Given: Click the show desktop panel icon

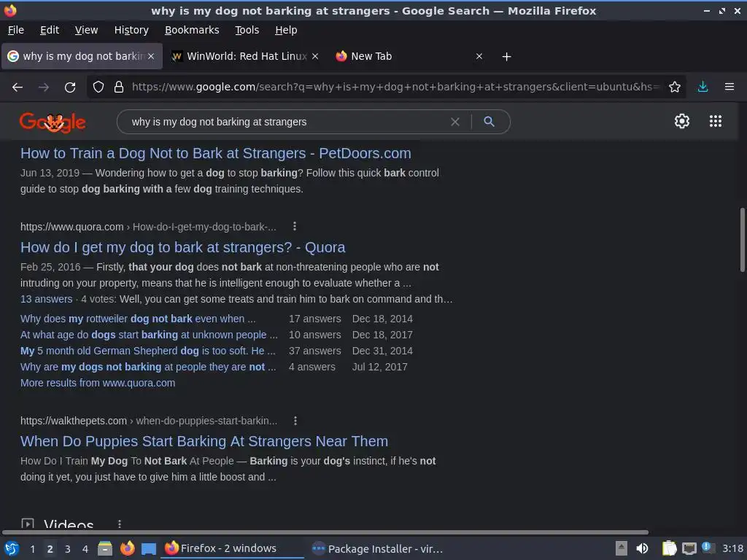Looking at the screenshot, I should click(x=149, y=548).
